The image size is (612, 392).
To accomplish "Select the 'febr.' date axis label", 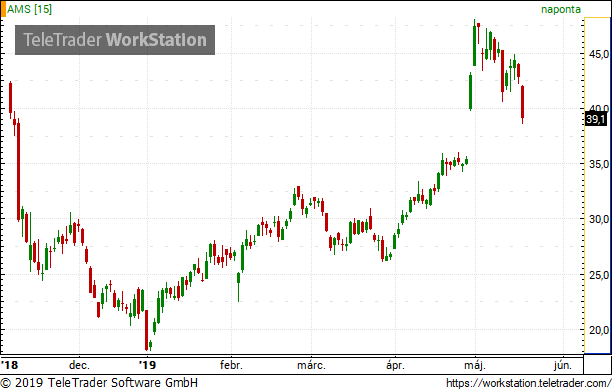I will [x=231, y=365].
